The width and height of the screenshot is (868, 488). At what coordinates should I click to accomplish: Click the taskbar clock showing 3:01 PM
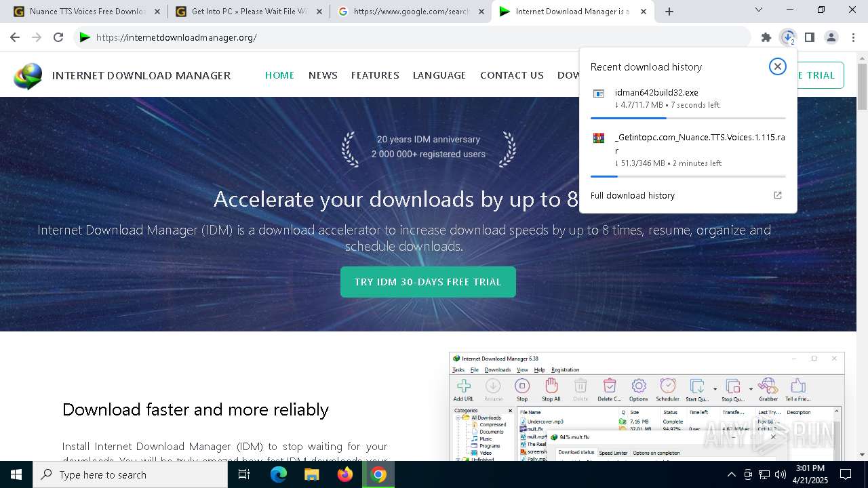click(810, 474)
